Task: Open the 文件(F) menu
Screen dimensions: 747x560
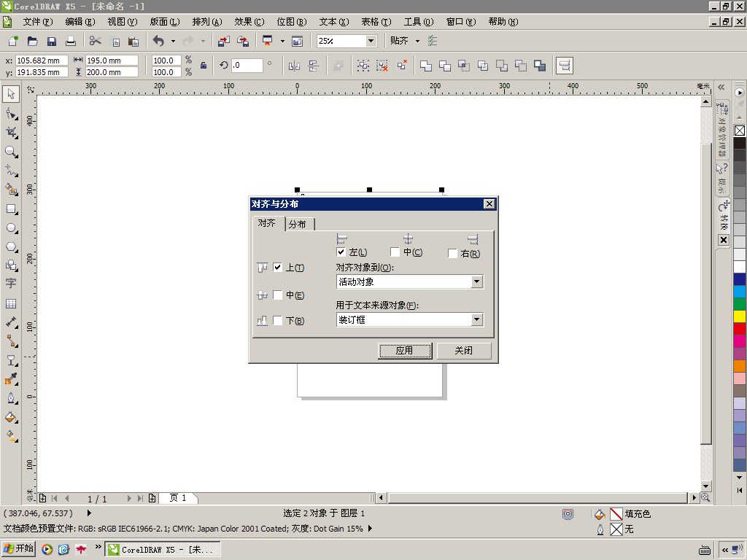Action: click(x=38, y=22)
